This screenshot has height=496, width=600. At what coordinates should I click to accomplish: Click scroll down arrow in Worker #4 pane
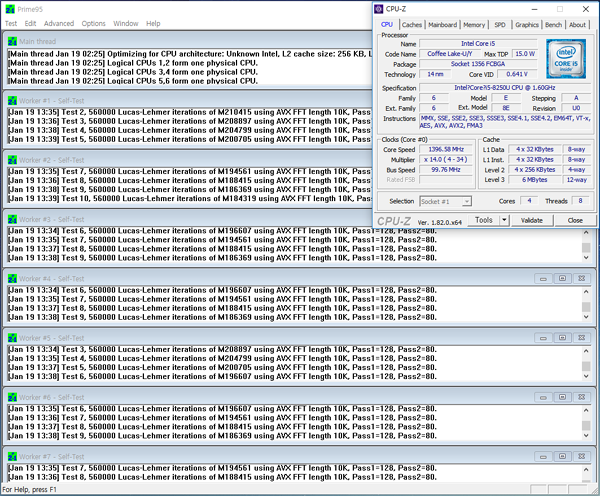tap(586, 317)
